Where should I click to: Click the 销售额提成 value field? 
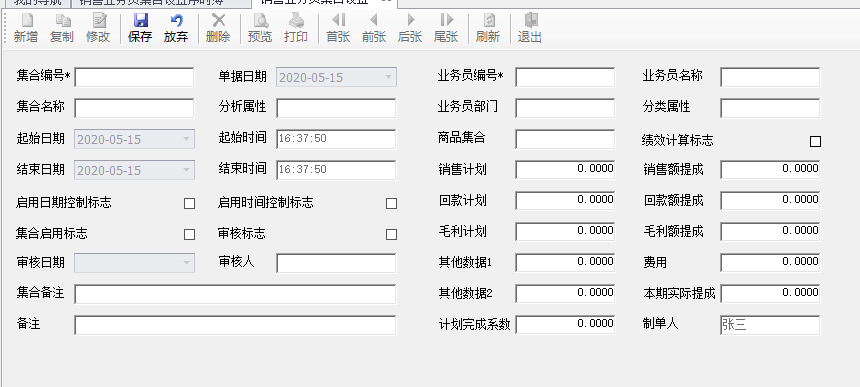(x=770, y=170)
